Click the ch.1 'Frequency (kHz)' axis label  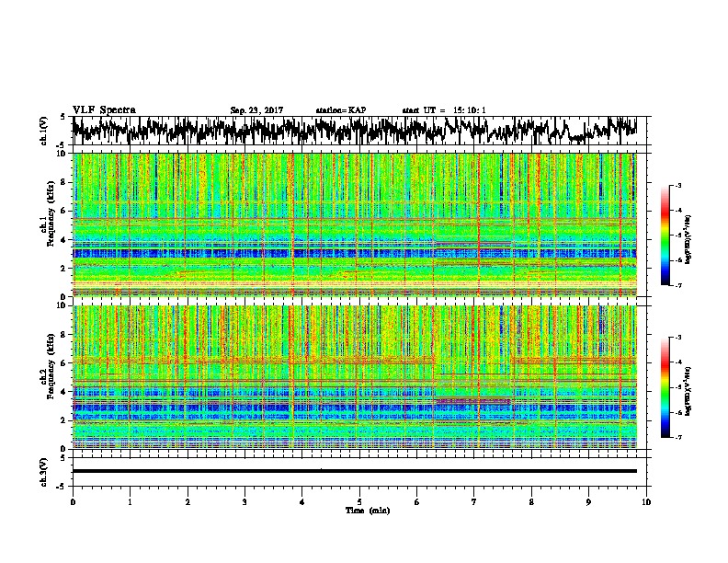coord(51,215)
